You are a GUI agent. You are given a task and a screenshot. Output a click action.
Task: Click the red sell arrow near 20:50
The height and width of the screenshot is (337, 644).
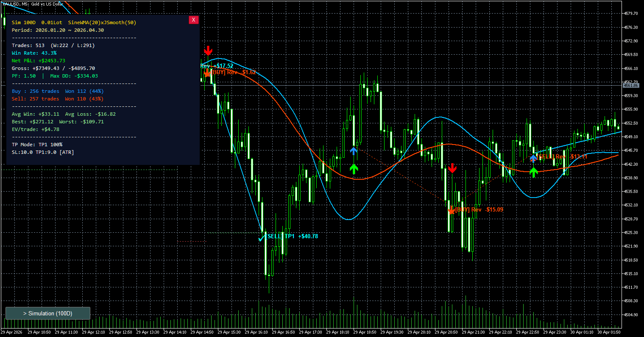pos(452,168)
